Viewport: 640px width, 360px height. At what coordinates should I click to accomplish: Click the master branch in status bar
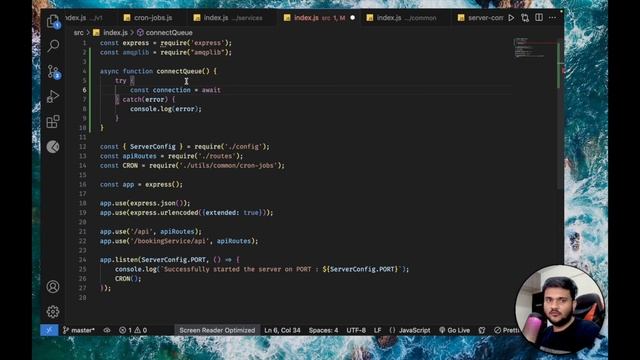click(78, 330)
